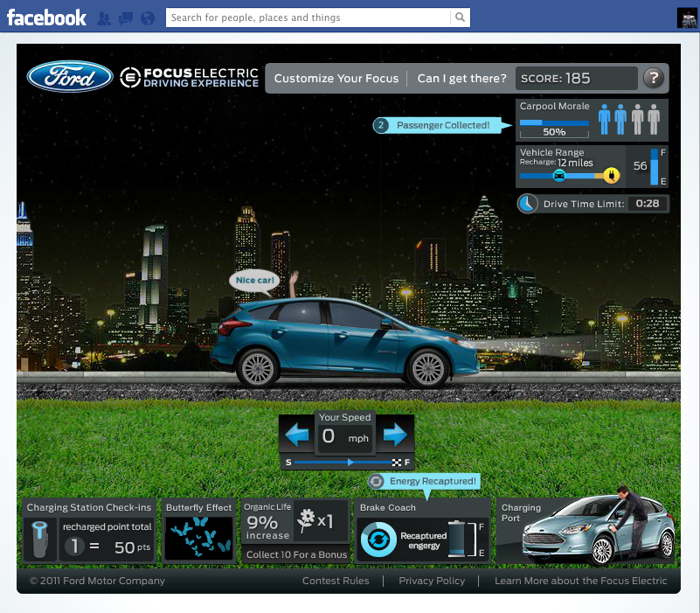The height and width of the screenshot is (613, 700).
Task: Click recharged point total 50 pts
Action: [107, 539]
